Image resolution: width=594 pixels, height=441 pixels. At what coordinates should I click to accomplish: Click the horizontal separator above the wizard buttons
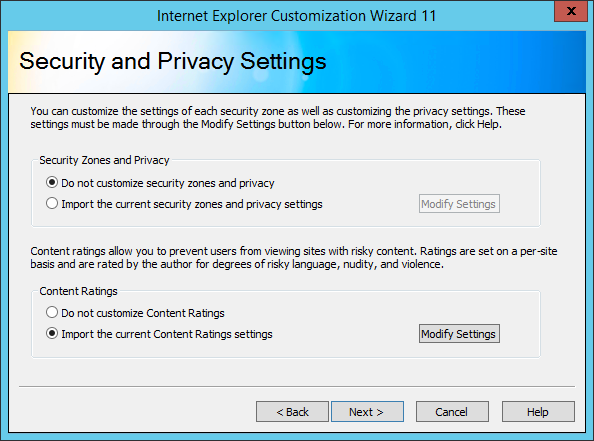(297, 387)
